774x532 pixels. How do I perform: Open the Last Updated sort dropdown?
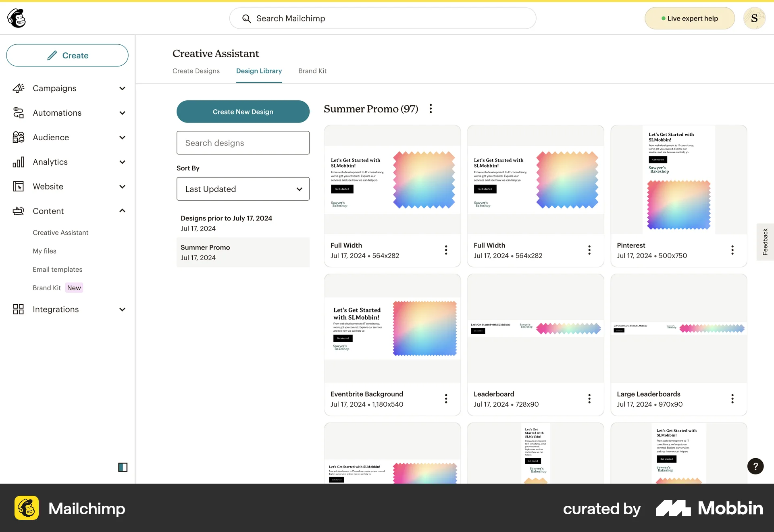[243, 189]
